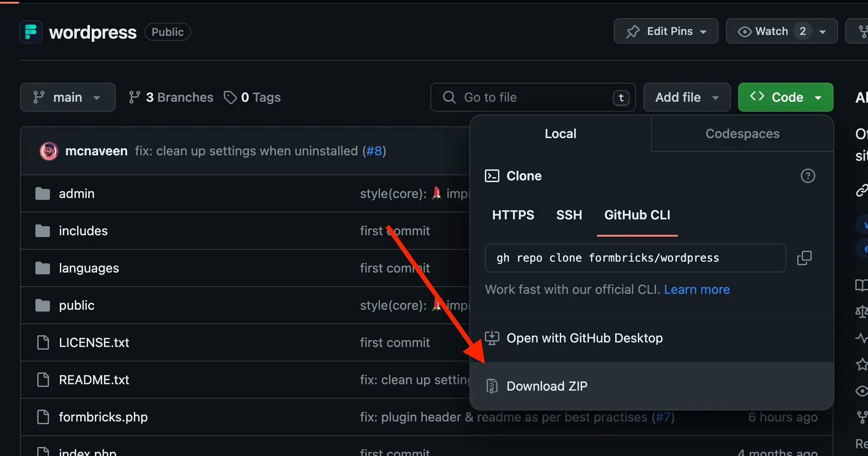Select the SSH clone tab
The image size is (868, 456).
(x=569, y=215)
